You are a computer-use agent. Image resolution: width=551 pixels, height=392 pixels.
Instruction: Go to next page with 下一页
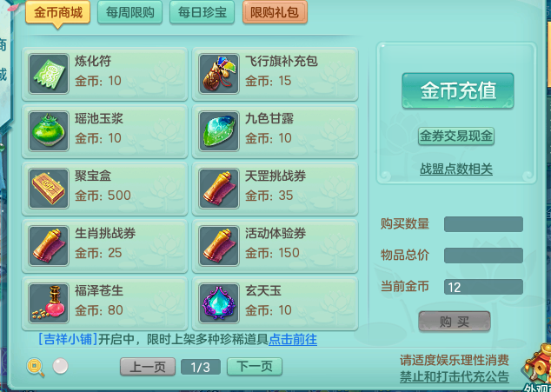point(255,367)
